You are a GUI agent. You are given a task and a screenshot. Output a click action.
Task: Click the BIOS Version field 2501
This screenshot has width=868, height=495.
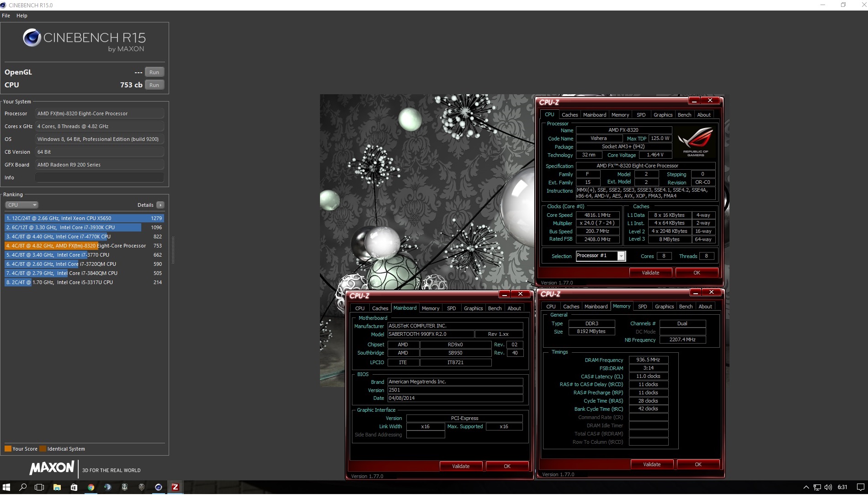tap(455, 390)
